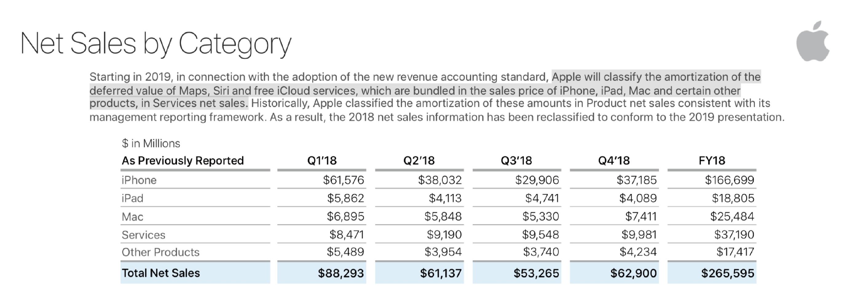Click the iPad row label
The height and width of the screenshot is (295, 868).
tap(132, 198)
